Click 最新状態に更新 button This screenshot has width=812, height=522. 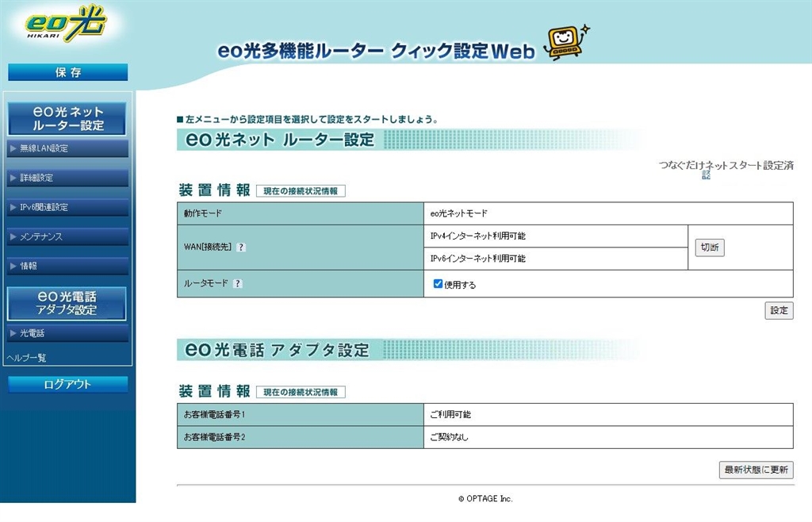[x=756, y=470]
